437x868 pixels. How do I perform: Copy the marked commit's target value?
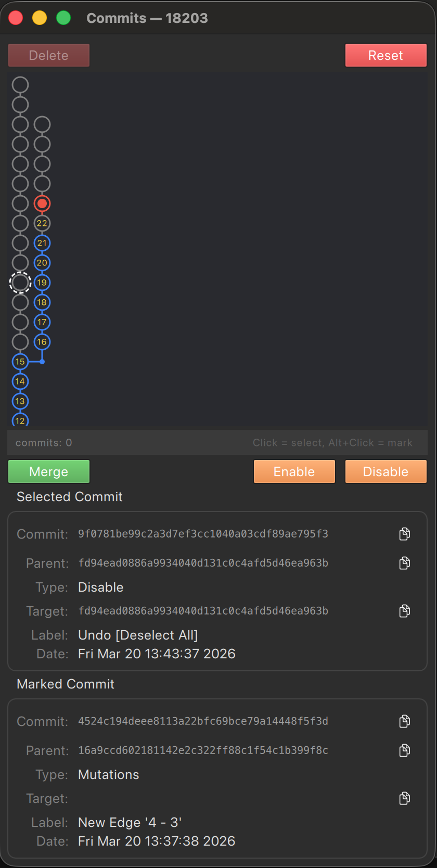404,798
